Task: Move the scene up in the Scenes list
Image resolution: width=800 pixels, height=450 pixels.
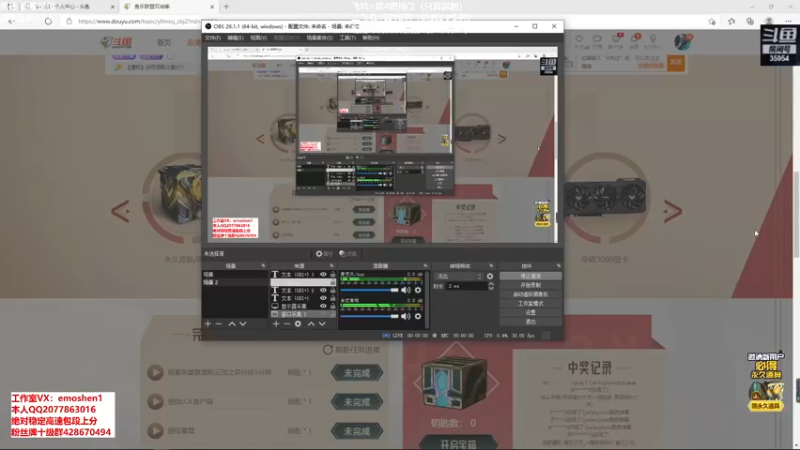Action: pyautogui.click(x=232, y=324)
